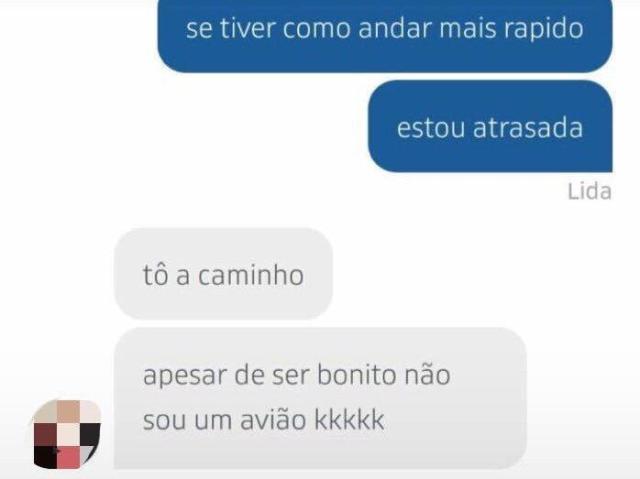The image size is (640, 479).
Task: Select the word 'estou' in the sent message
Action: 431,127
